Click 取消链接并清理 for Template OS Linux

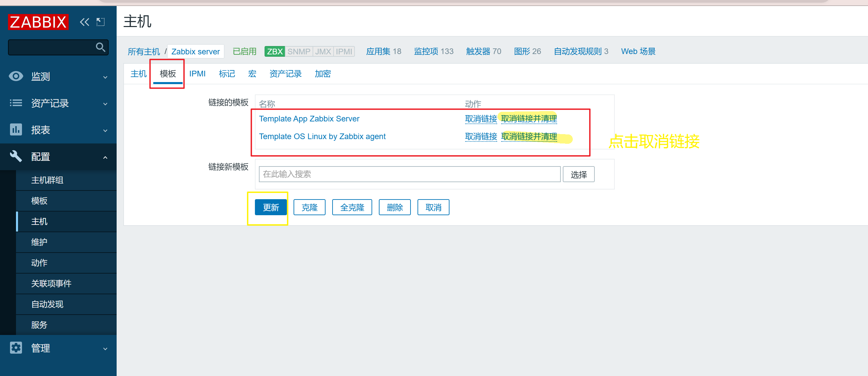coord(529,136)
